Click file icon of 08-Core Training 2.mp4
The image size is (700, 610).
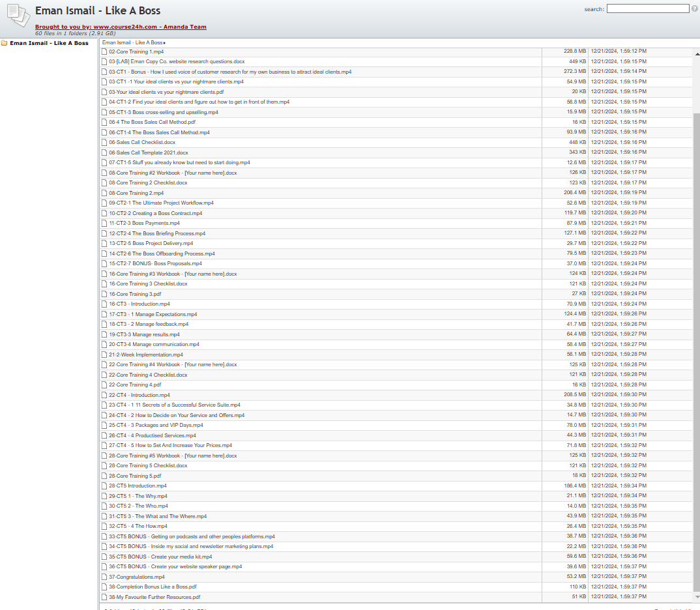(x=104, y=193)
